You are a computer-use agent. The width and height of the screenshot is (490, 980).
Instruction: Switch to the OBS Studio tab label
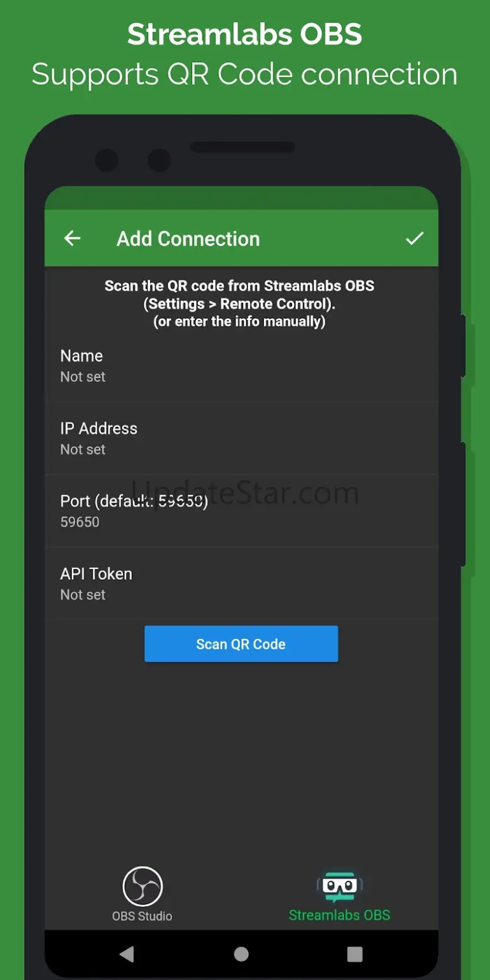[x=142, y=916]
